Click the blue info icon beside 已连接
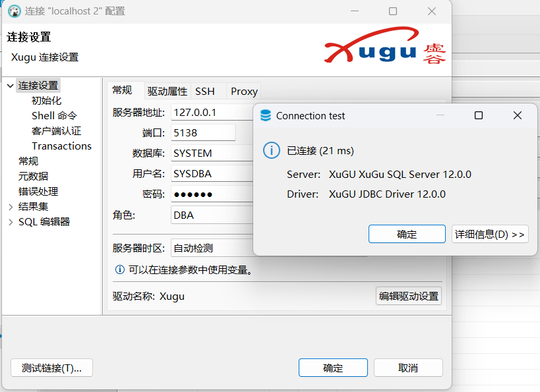 coord(272,150)
